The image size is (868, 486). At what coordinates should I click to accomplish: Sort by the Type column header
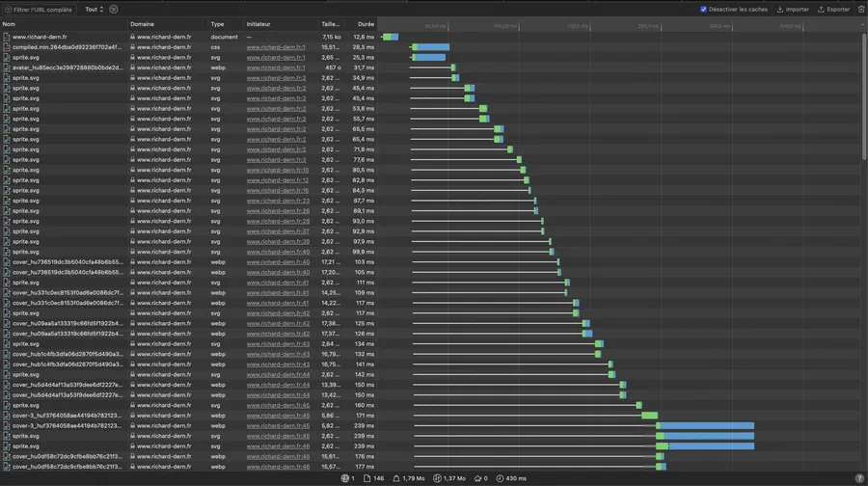217,24
